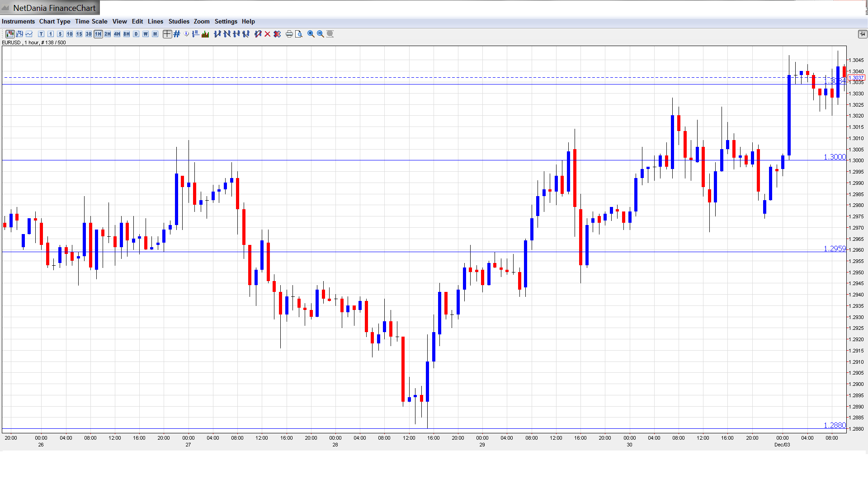Open the Settings menu

226,21
